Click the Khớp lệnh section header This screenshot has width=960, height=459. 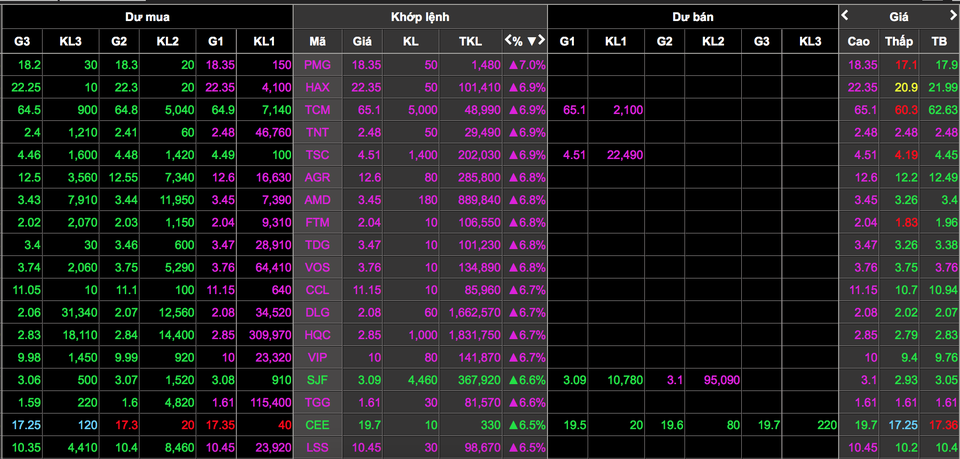tap(420, 17)
